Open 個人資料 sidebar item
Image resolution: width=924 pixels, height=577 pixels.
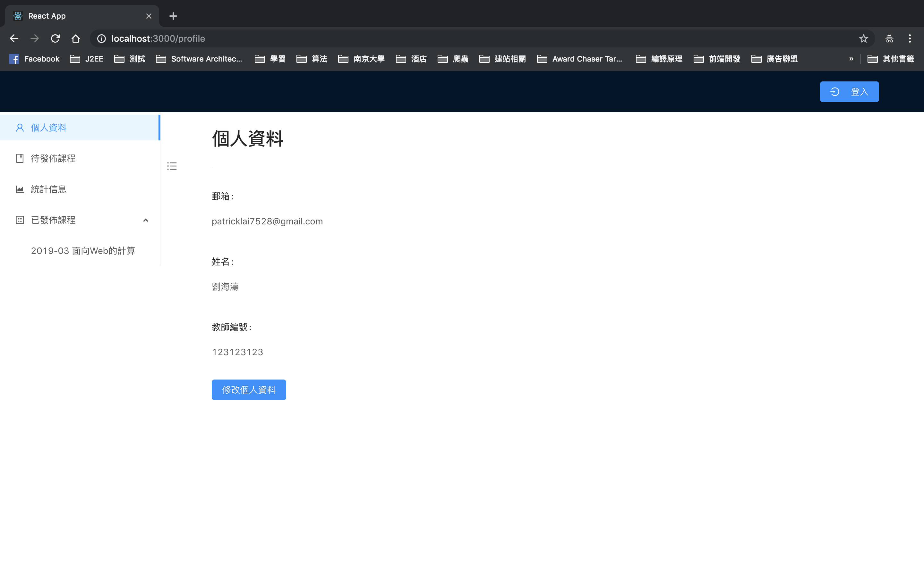[48, 128]
